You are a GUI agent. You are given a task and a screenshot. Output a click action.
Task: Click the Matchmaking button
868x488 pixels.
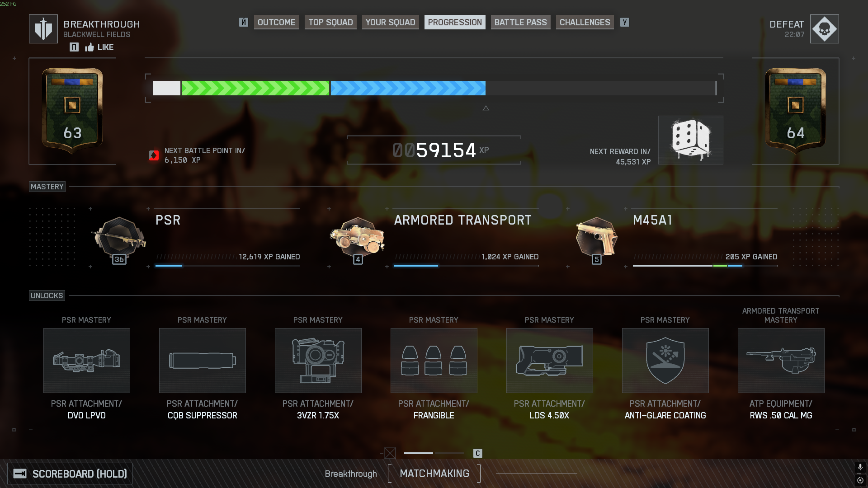[434, 474]
